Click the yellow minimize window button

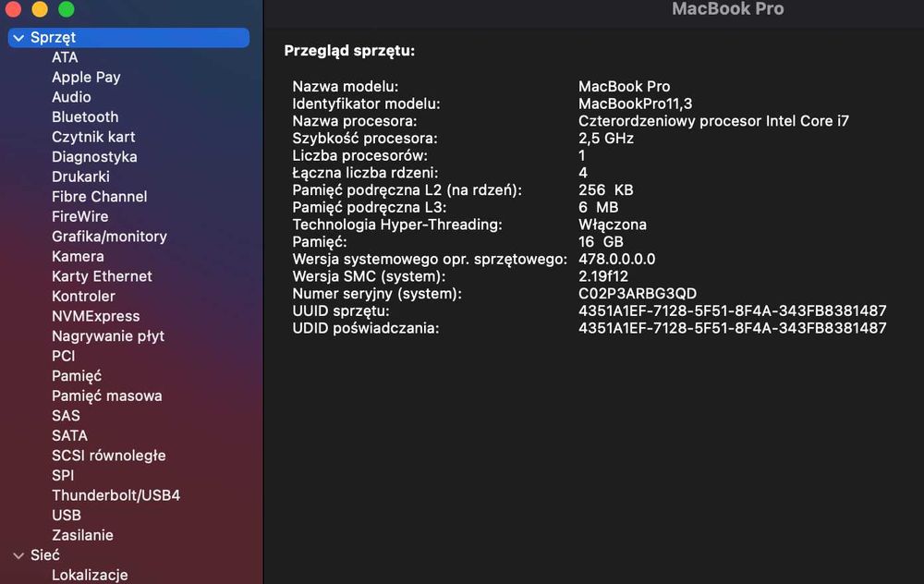[40, 8]
